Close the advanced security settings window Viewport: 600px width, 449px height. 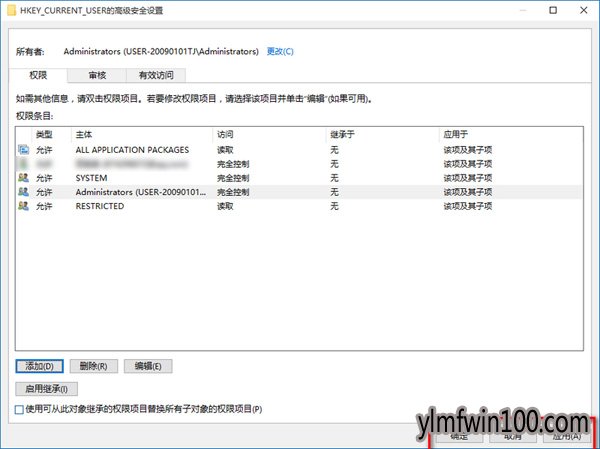(584, 10)
